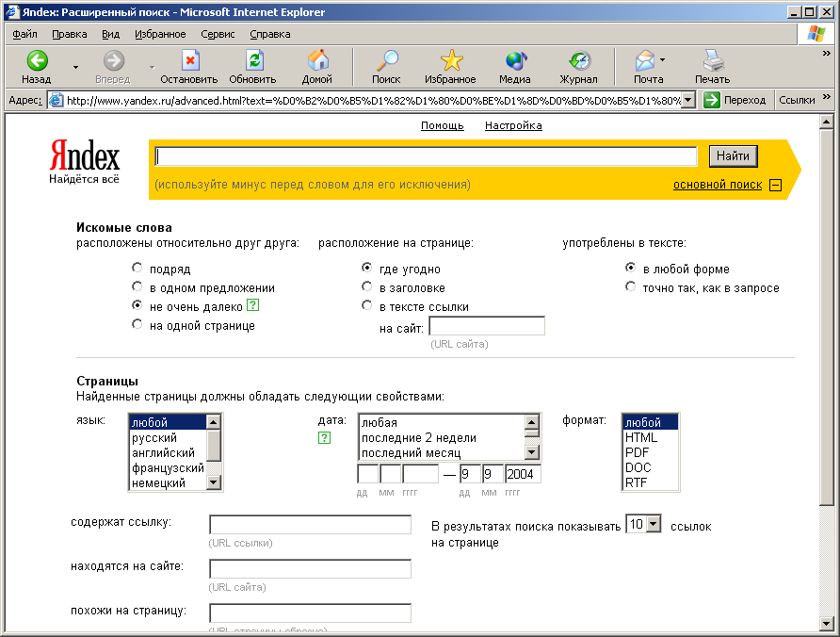Image resolution: width=840 pixels, height=637 pixels.
Task: Click the Internet Explorer icon in the title bar
Action: tap(12, 12)
